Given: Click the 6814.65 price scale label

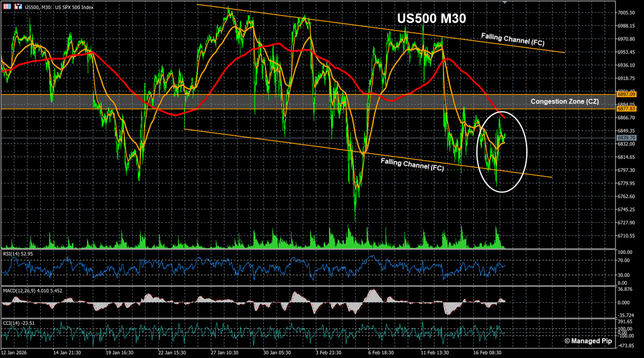Looking at the screenshot, I should [x=626, y=157].
